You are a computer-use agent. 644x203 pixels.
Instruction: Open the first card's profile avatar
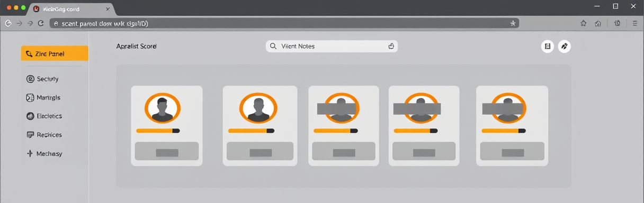163,108
